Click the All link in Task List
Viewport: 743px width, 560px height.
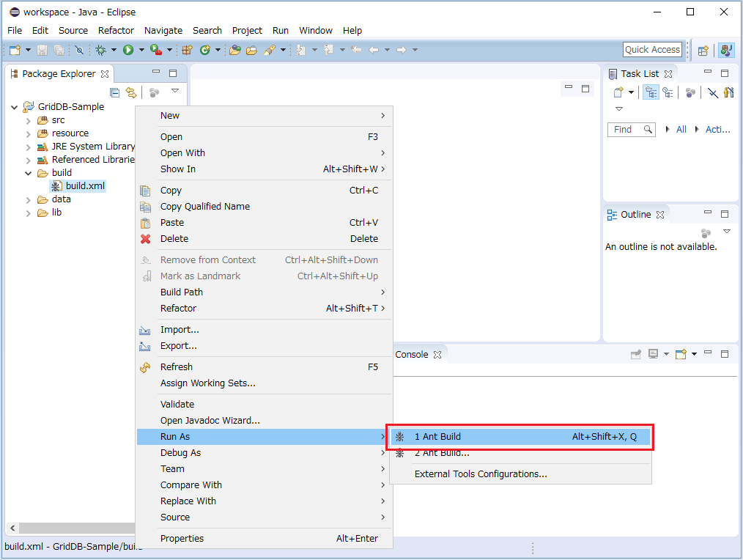click(681, 130)
